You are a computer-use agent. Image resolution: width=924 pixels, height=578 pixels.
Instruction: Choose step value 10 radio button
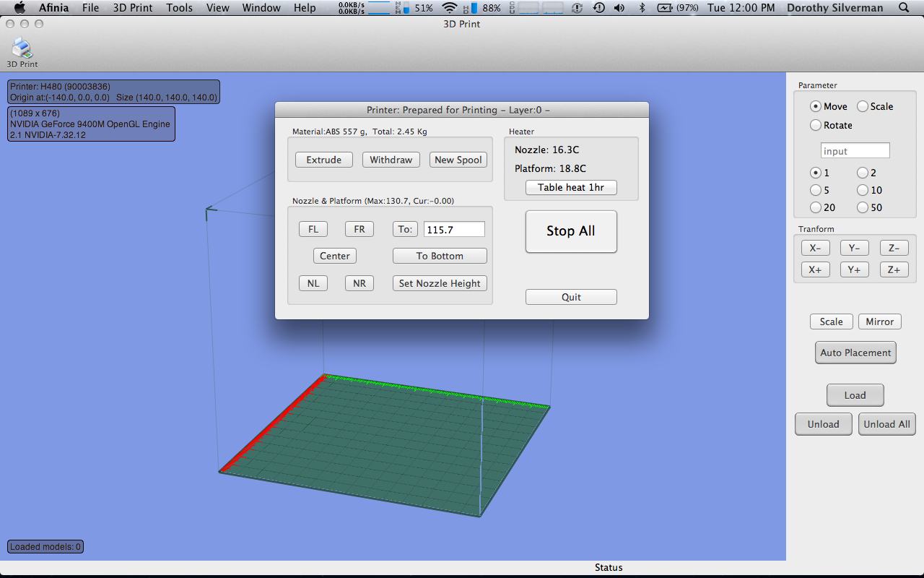(862, 190)
